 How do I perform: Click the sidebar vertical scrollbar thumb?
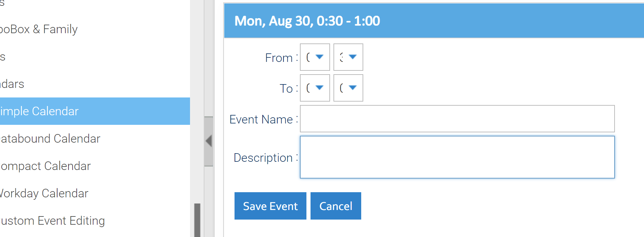[197, 220]
